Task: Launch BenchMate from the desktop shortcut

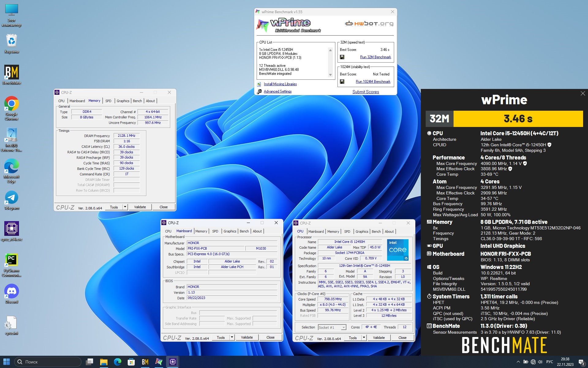Action: (12, 75)
